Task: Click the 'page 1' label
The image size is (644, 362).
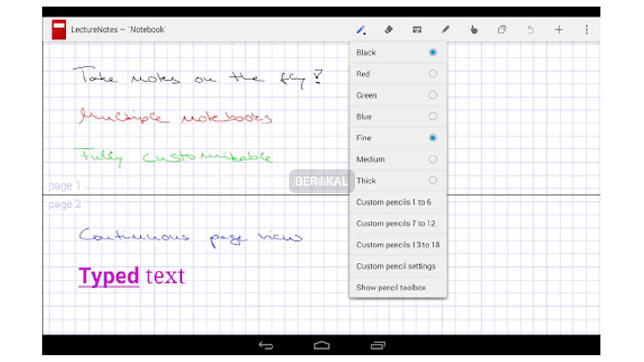Action: (64, 186)
